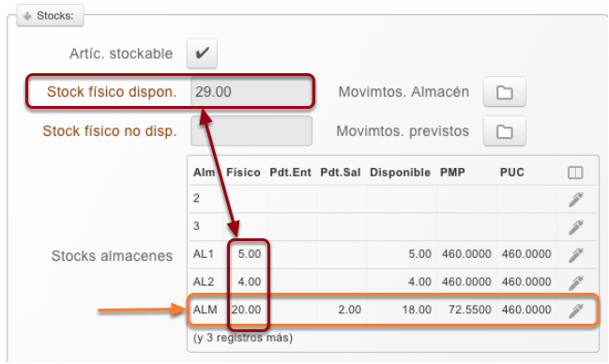Viewport: 609px width, 364px height.
Task: Click the Pdt.Sal value 2.00
Action: point(350,310)
